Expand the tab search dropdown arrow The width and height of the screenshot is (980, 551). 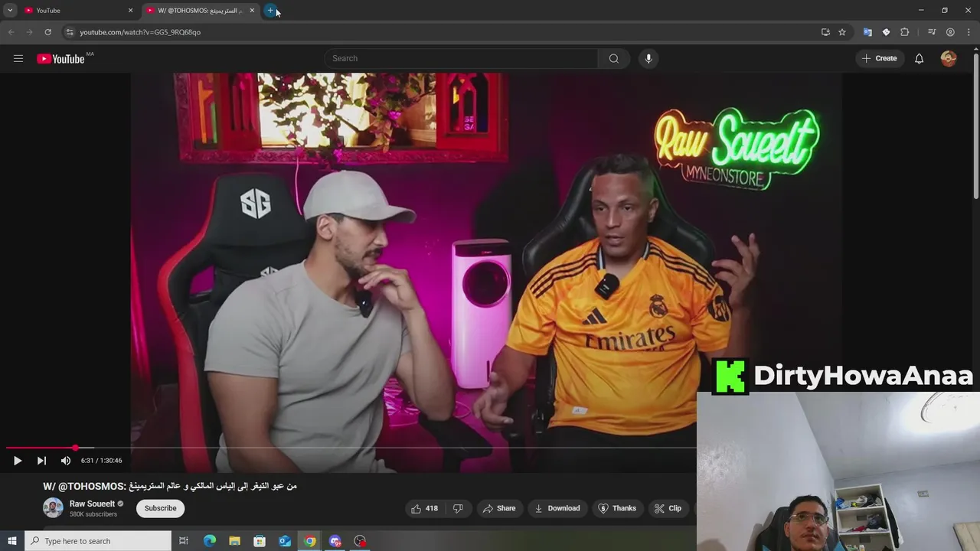[x=10, y=11]
